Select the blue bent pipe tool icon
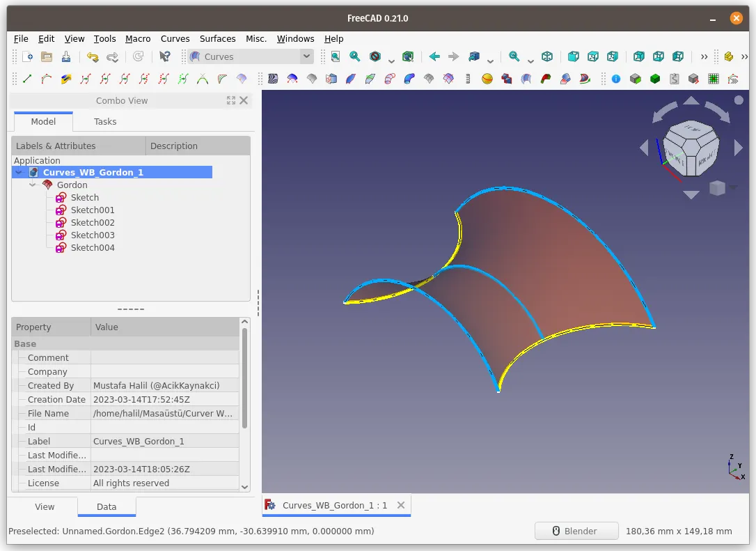Viewport: 756px width, 551px height. (409, 79)
